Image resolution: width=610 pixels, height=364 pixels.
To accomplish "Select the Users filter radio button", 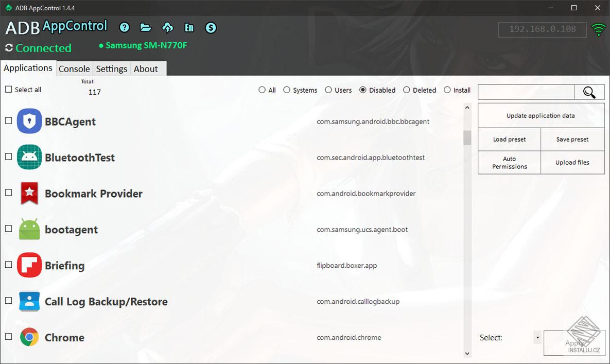I will click(328, 90).
